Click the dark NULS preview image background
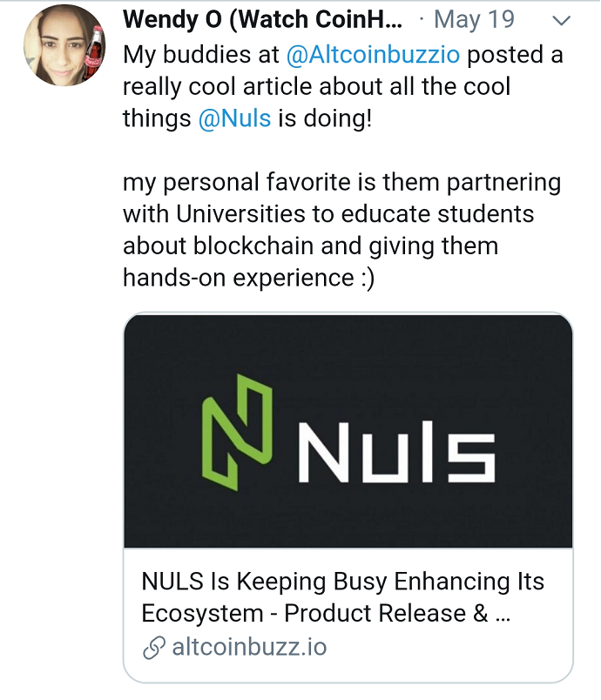This screenshot has height=700, width=601. [348, 348]
